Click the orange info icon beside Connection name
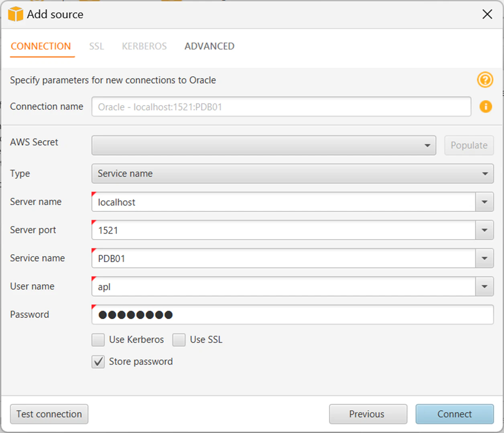 tap(486, 107)
